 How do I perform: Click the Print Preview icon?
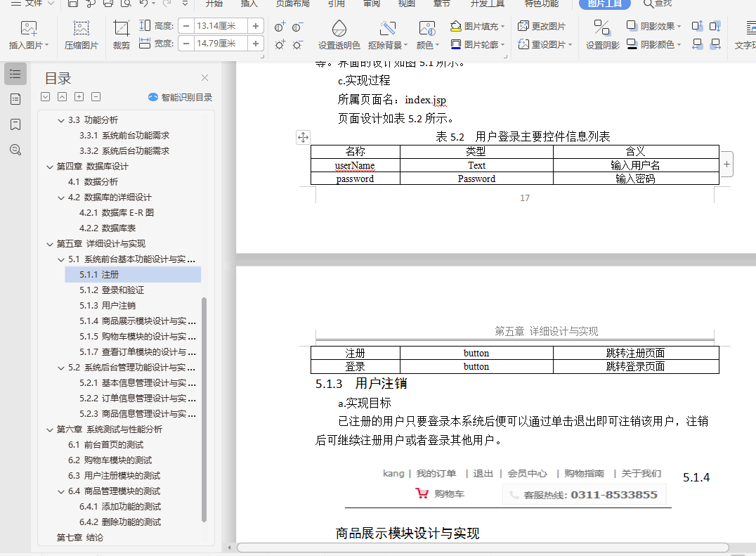point(125,4)
